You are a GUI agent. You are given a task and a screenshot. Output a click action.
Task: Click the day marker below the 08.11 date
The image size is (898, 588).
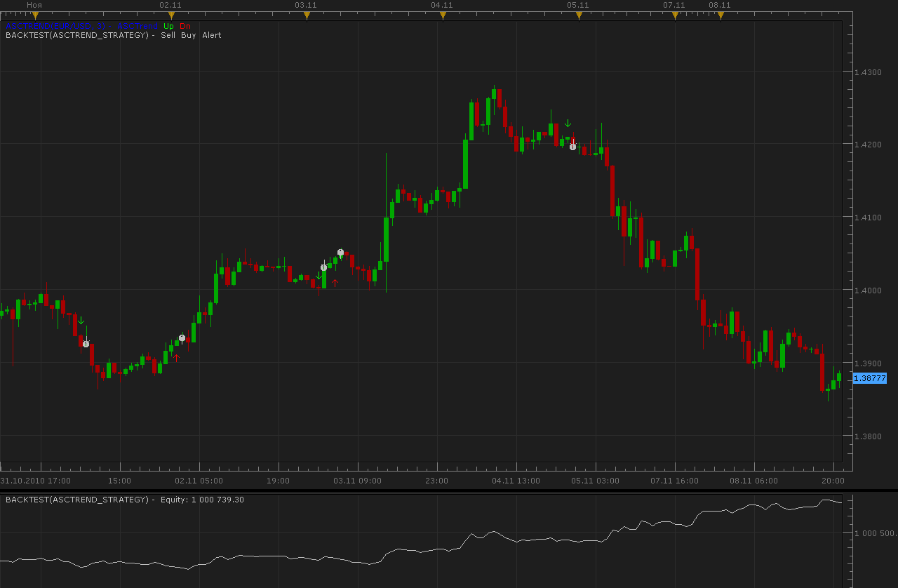pyautogui.click(x=721, y=15)
